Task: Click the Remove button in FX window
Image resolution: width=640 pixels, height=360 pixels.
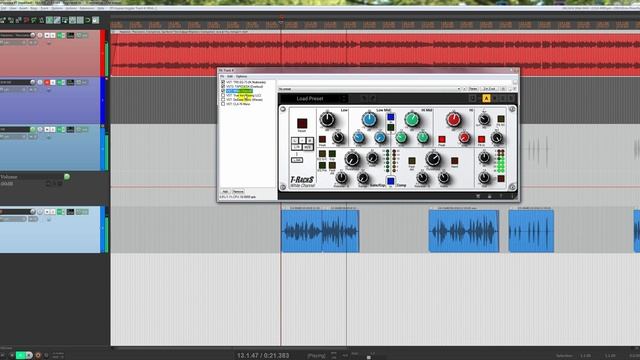Action: click(x=238, y=191)
